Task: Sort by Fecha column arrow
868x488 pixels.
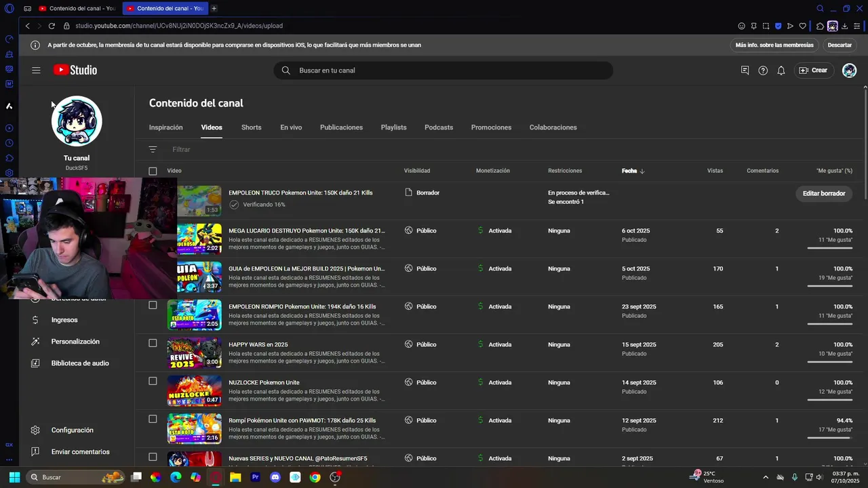Action: click(x=642, y=171)
